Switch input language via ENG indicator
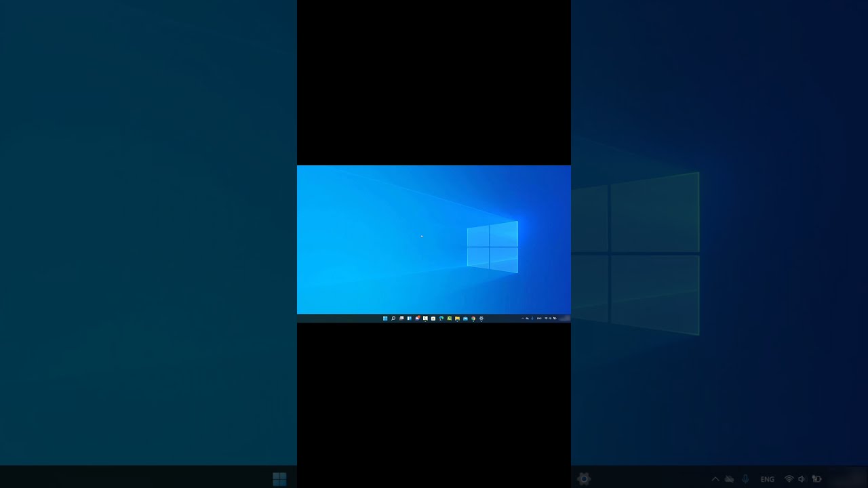This screenshot has height=488, width=868. click(539, 319)
